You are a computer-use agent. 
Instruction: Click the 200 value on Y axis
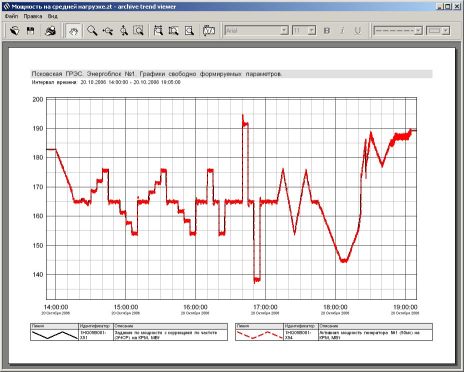(x=38, y=99)
